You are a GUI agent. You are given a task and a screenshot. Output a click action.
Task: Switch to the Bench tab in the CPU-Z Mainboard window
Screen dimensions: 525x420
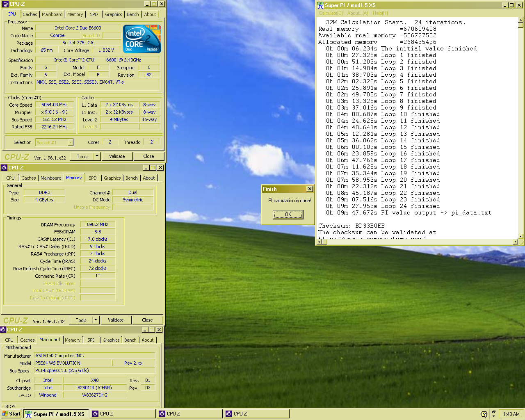[x=130, y=340]
